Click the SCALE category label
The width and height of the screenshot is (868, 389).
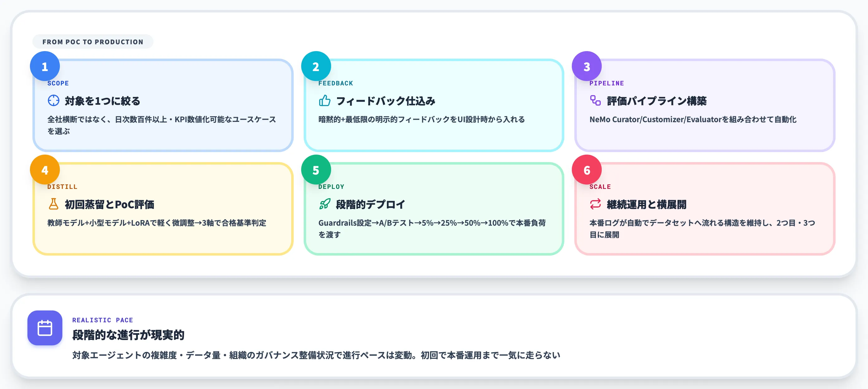coord(600,187)
